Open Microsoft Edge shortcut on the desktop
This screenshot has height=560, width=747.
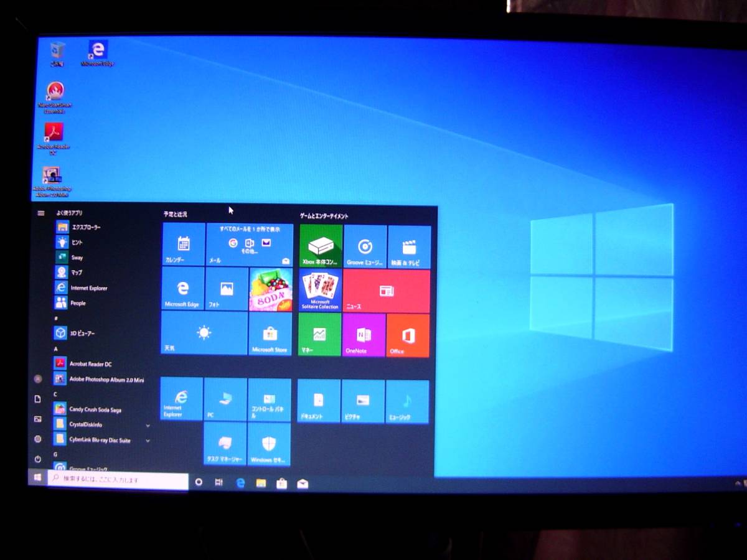point(98,53)
